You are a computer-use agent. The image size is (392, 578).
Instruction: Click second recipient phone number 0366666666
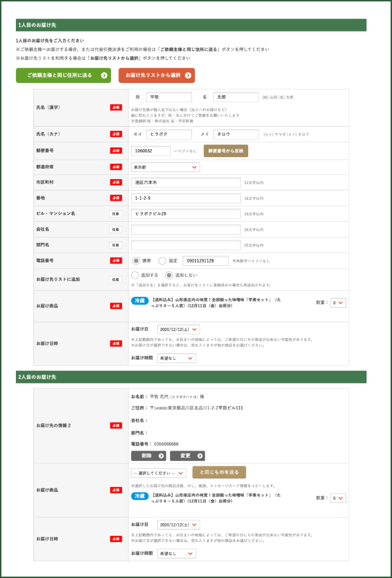click(166, 444)
